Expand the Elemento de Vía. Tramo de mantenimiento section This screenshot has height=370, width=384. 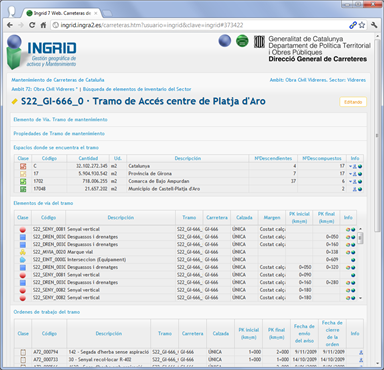point(60,119)
